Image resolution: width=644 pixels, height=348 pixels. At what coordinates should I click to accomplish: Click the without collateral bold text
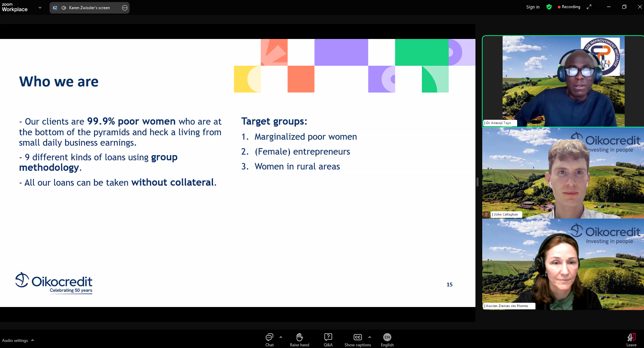click(x=173, y=182)
